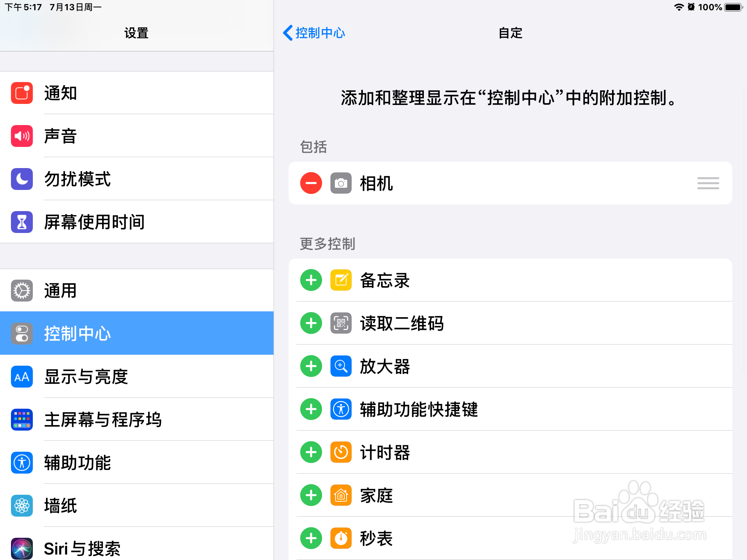Open Screen Time (屏幕使用时间) settings
Viewport: 747px width, 560px height.
pos(22,222)
